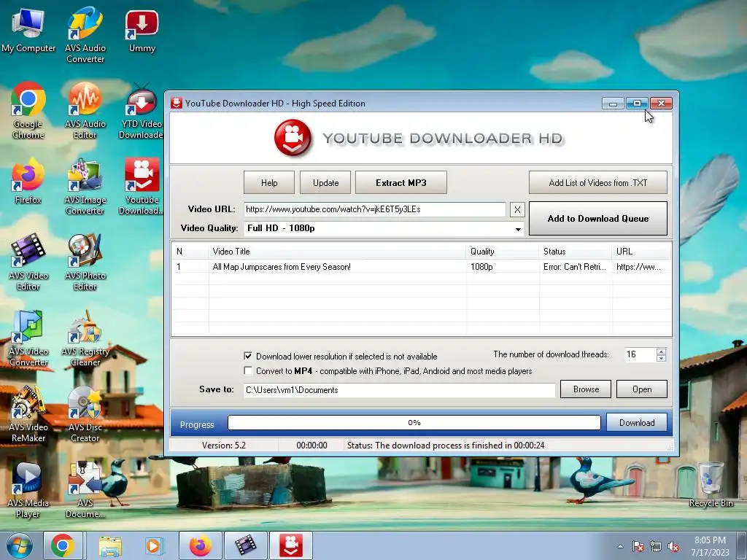The width and height of the screenshot is (747, 560).
Task: Open video editor taskbar icon
Action: [245, 545]
